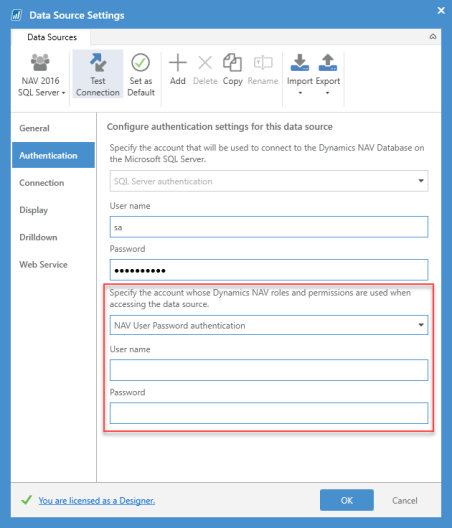Image resolution: width=452 pixels, height=528 pixels.
Task: Set data source as default
Action: (141, 74)
